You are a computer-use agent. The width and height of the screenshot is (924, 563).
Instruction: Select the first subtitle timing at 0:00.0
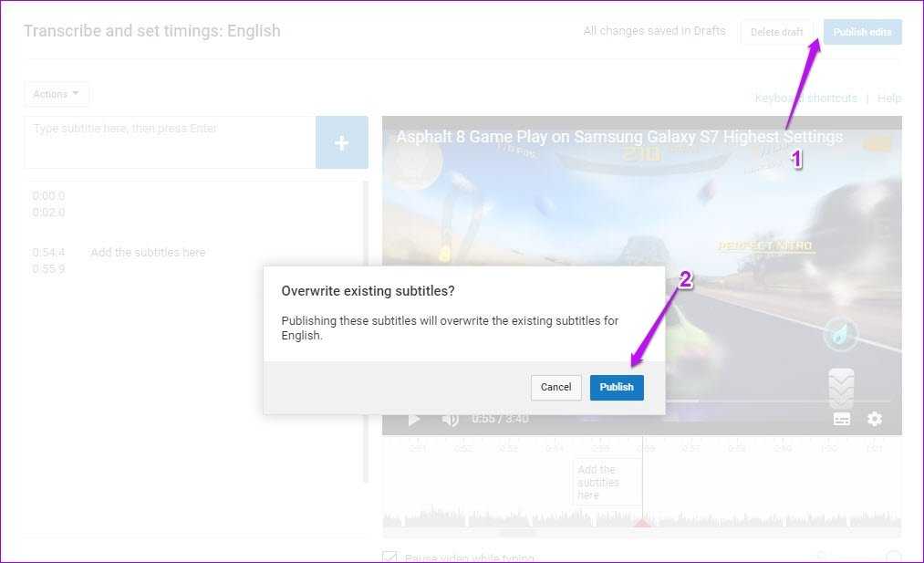coord(48,196)
